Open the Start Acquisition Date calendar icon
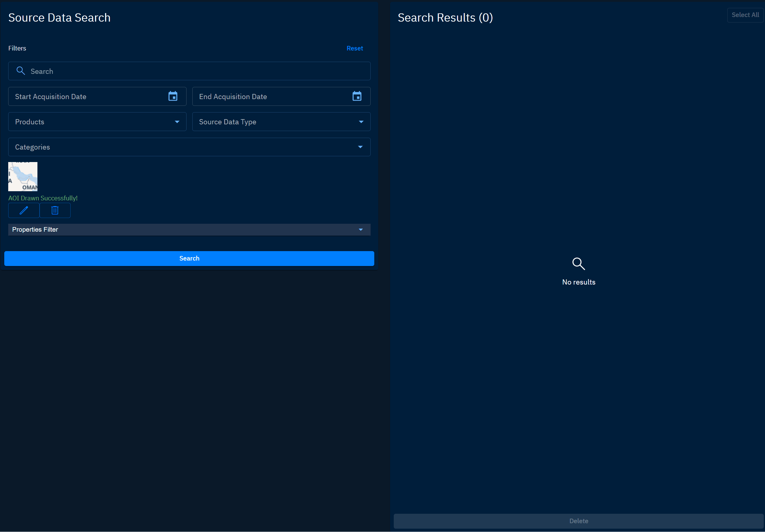Viewport: 765px width, 532px height. [x=173, y=97]
